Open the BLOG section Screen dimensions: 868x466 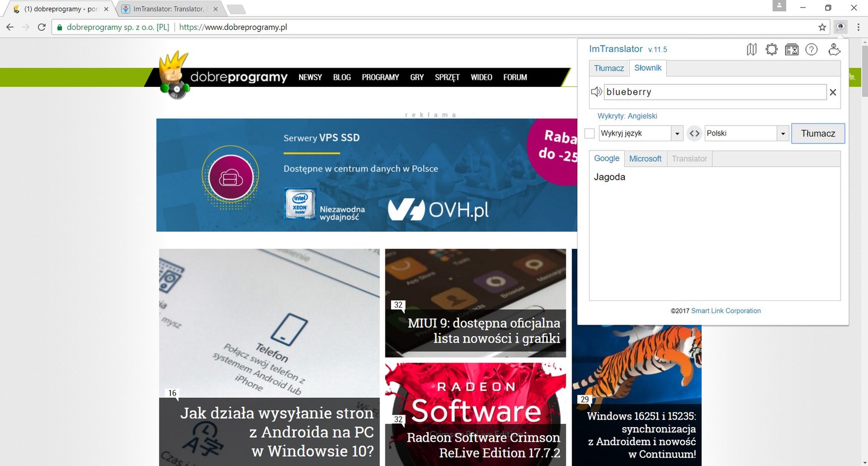coord(342,77)
